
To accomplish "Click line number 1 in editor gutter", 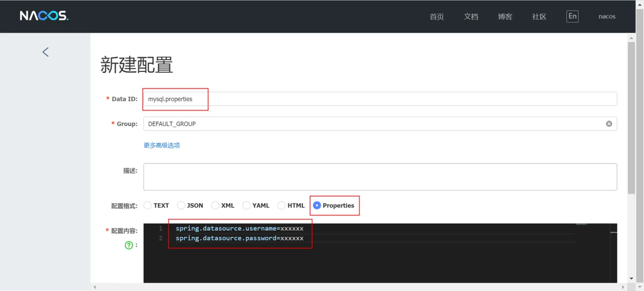I will 161,228.
